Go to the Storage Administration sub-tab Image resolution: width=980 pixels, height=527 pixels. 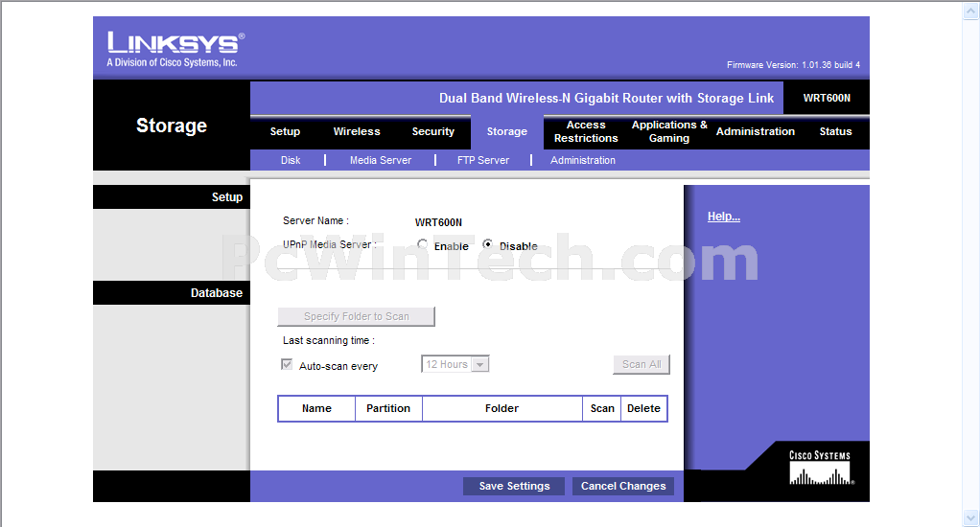coord(582,160)
